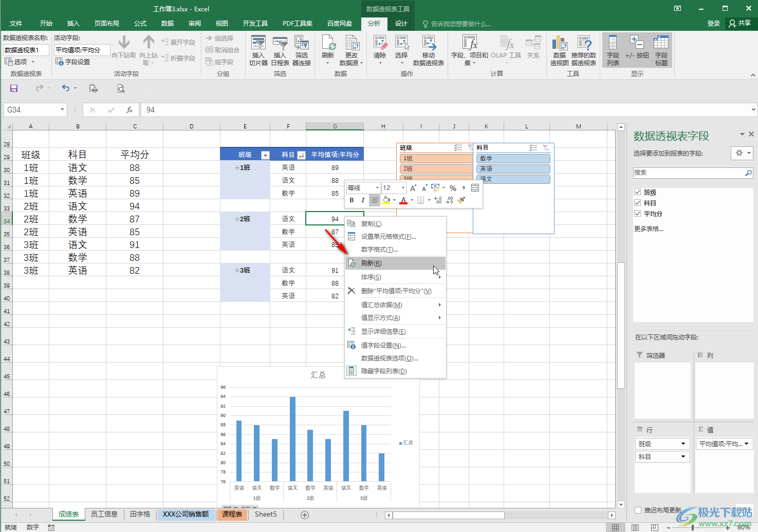Viewport: 758px width, 532px height.
Task: Click increase font size icon
Action: (x=413, y=188)
